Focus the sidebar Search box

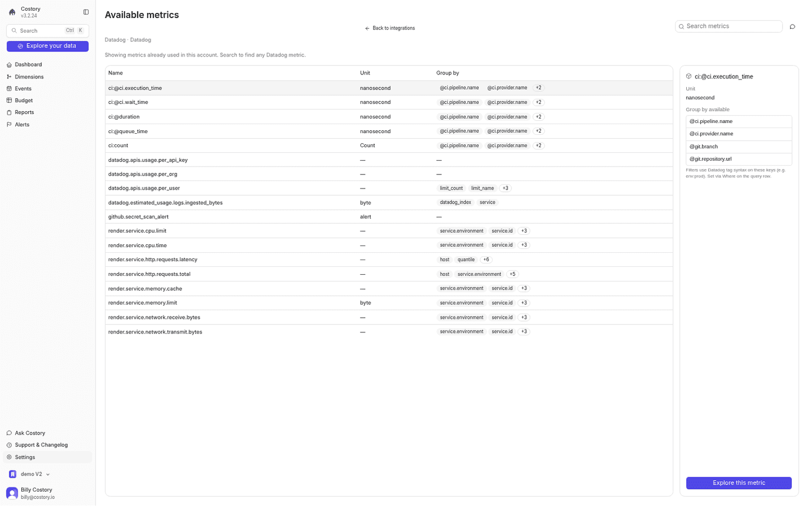tap(47, 31)
